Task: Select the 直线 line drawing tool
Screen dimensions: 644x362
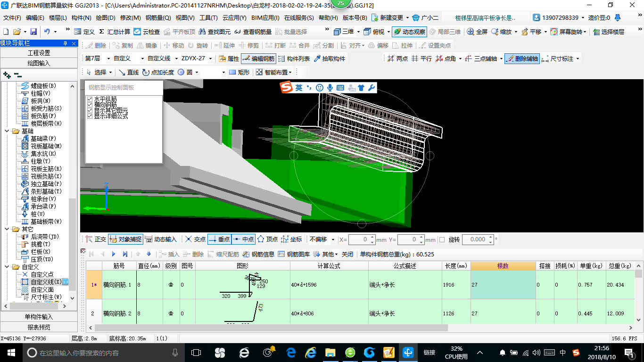Action: (x=128, y=72)
